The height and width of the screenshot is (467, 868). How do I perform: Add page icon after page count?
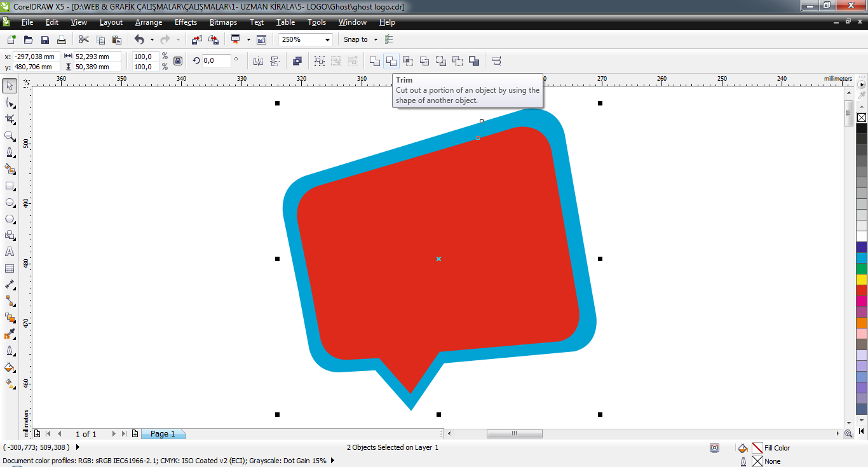135,434
